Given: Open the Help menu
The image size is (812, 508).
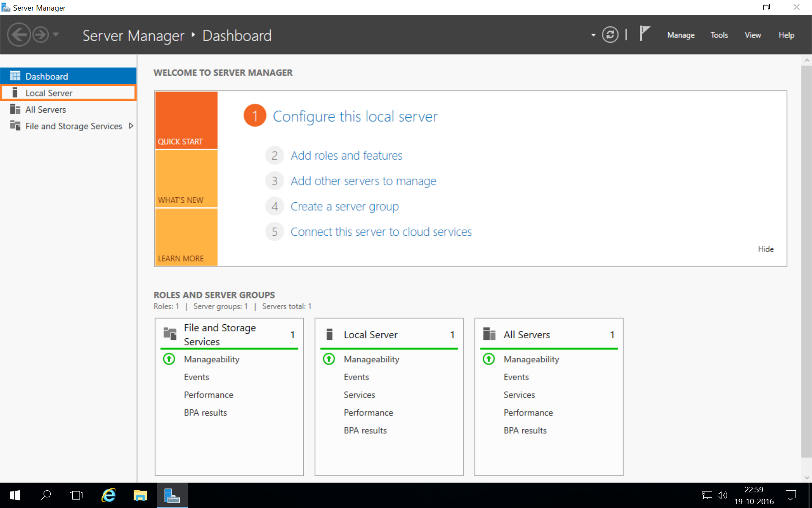Looking at the screenshot, I should click(x=786, y=35).
